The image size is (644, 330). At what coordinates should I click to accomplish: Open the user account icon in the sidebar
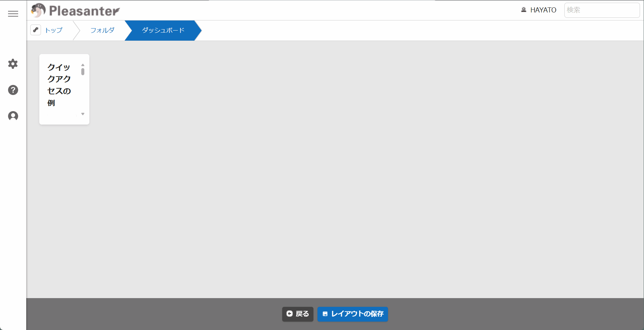pyautogui.click(x=13, y=116)
